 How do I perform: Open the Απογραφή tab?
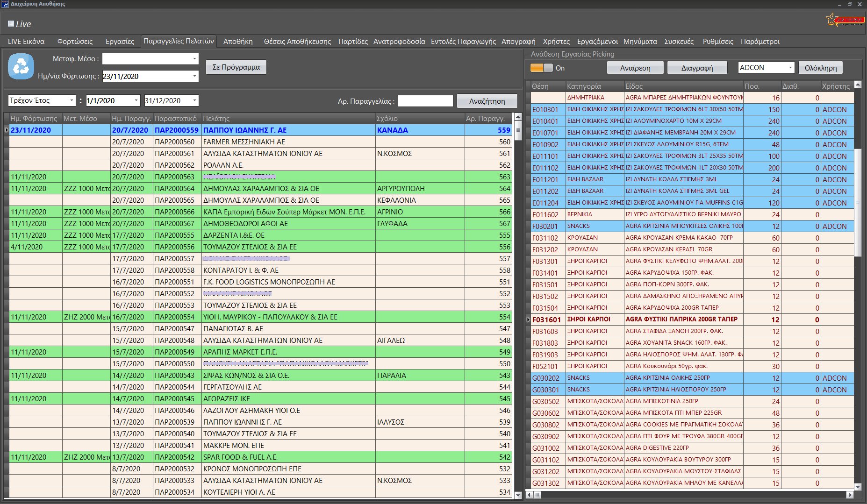(518, 42)
